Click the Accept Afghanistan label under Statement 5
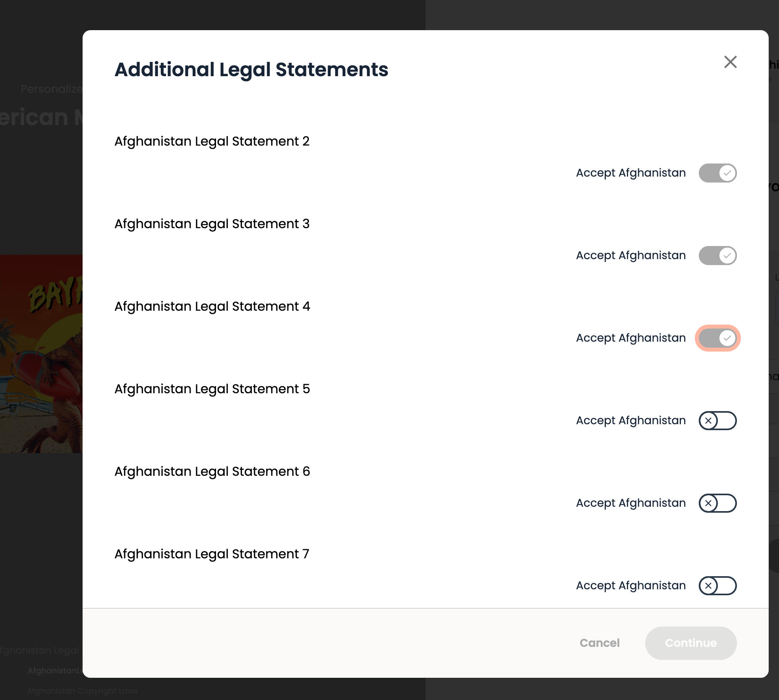This screenshot has height=700, width=779. (x=631, y=421)
